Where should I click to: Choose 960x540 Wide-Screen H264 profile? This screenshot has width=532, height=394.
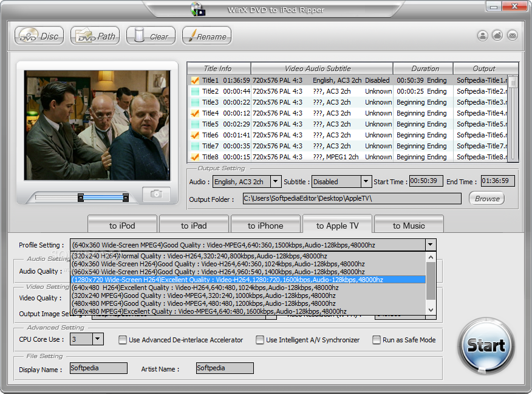[x=248, y=272]
